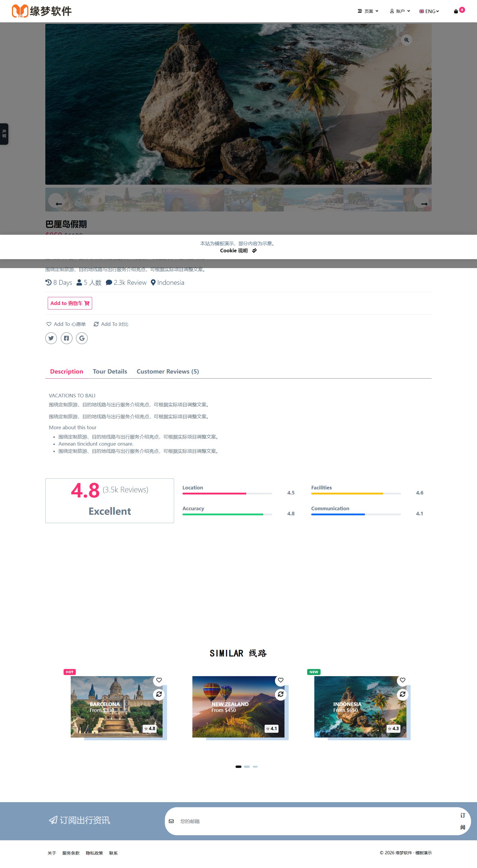Open the 服务条款 footer link

pyautogui.click(x=71, y=853)
